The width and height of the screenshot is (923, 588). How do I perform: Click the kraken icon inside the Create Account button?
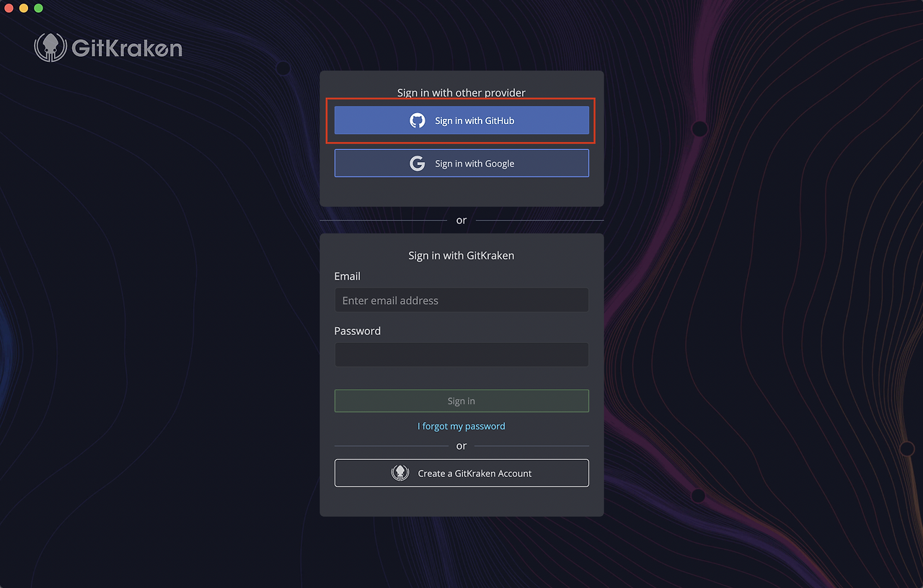[x=400, y=473]
